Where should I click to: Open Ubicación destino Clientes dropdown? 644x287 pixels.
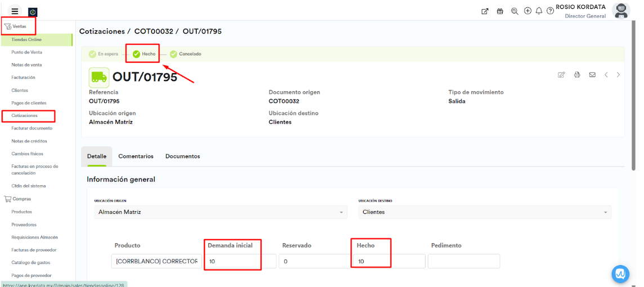tap(485, 212)
